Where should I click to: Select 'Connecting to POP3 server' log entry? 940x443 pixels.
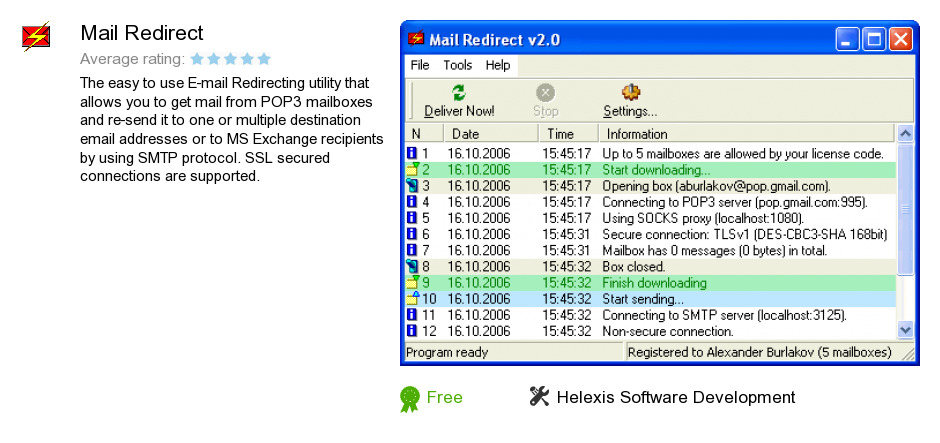[650, 202]
